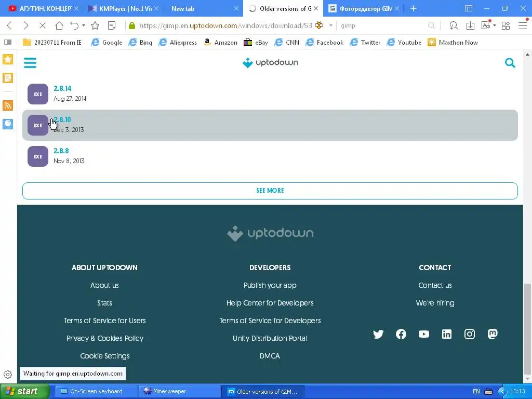The width and height of the screenshot is (532, 399).
Task: Open the browser home page
Action: tap(59, 25)
